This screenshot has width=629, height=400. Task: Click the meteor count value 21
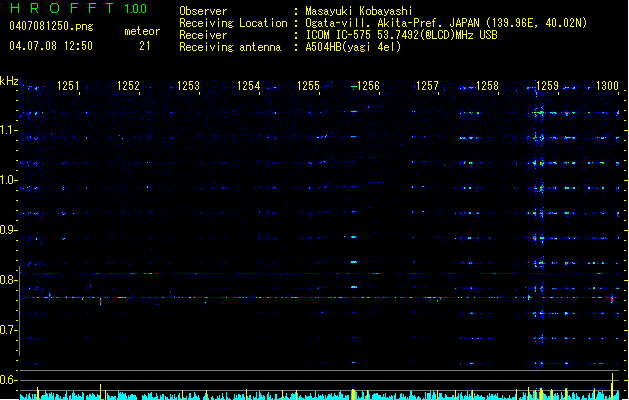[145, 46]
